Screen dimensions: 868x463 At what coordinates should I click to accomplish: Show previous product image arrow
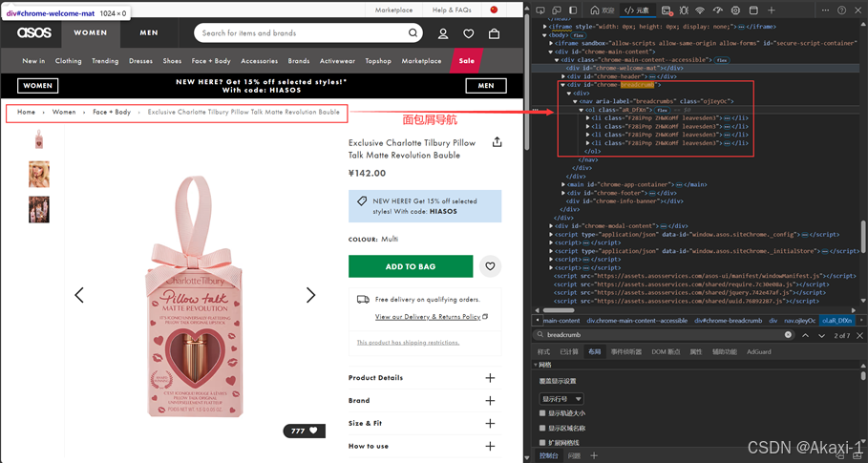(x=79, y=295)
